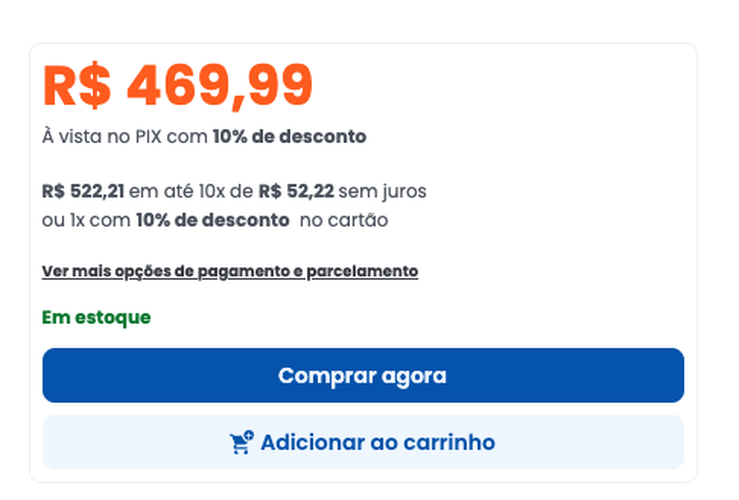Image resolution: width=739 pixels, height=500 pixels.
Task: Select the green Em estoque status
Action: tap(96, 317)
